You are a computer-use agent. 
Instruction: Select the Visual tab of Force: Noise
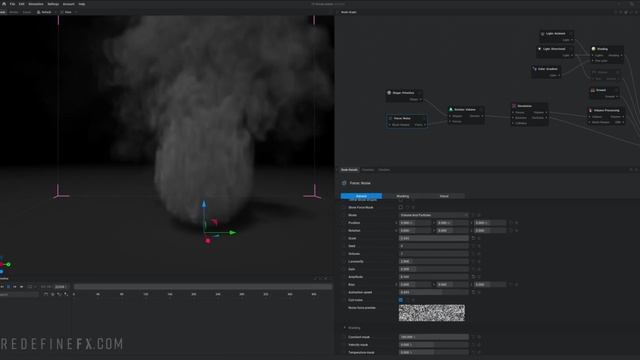444,196
